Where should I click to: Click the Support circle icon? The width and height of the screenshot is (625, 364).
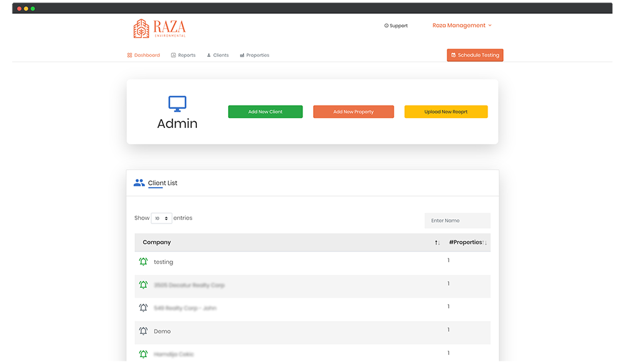[386, 26]
